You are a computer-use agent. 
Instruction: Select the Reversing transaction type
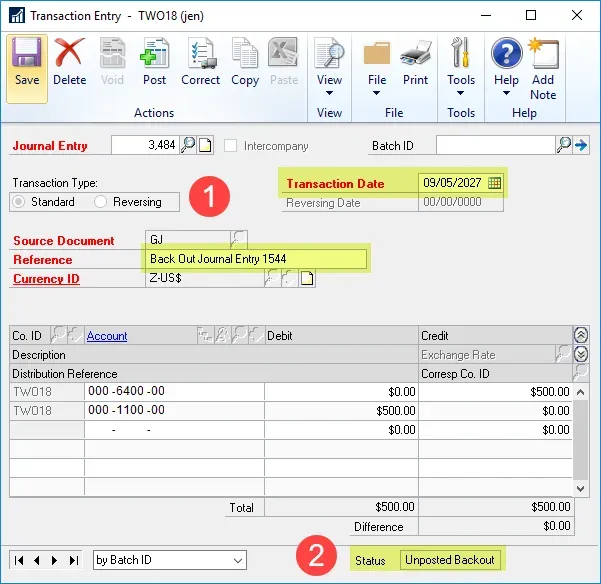point(101,202)
